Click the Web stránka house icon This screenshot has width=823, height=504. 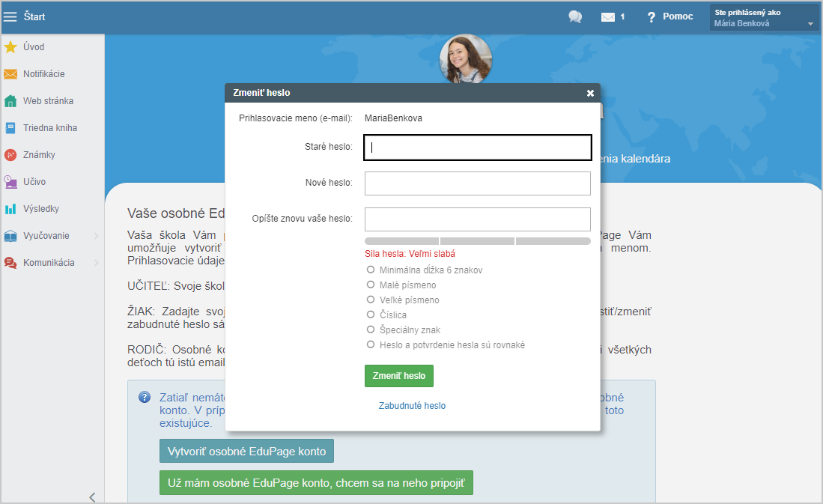point(10,101)
